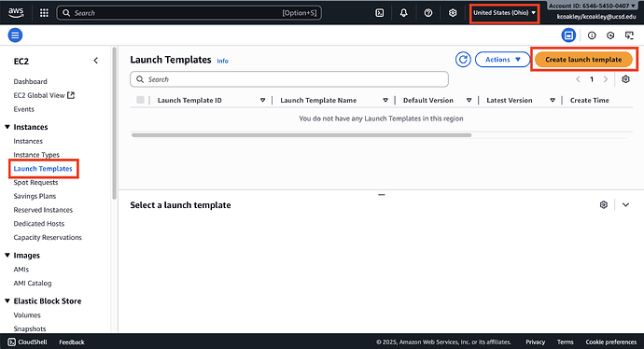Open the info circle icon in toolbar
Viewport: 644px width, 349px height.
[x=592, y=35]
